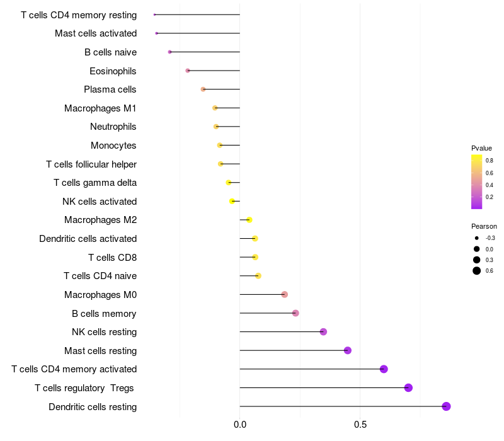504x441 pixels.
Task: Click the Plasma cells orange dot
Action: 203,89
